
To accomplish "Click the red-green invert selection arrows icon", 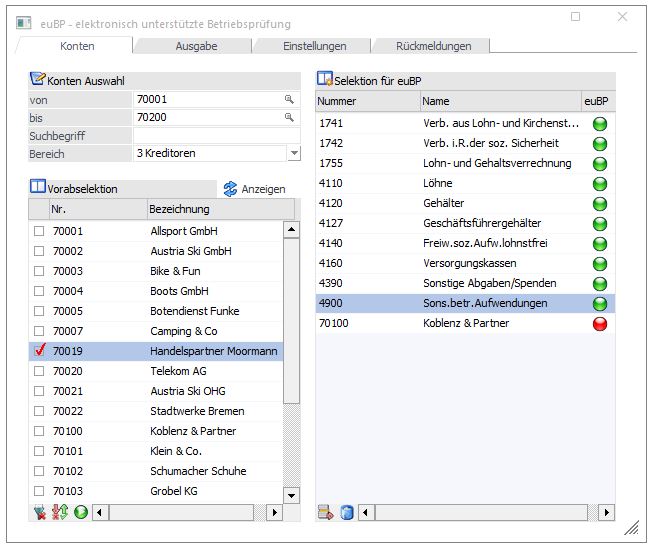I will 60,512.
